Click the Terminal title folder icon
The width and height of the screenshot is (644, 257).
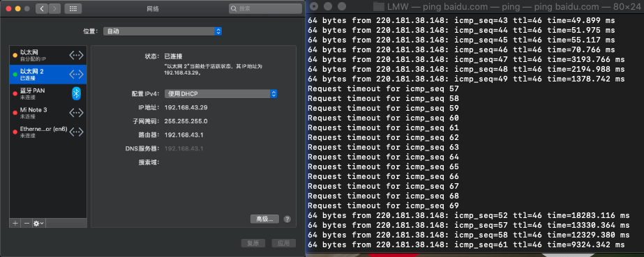point(379,6)
